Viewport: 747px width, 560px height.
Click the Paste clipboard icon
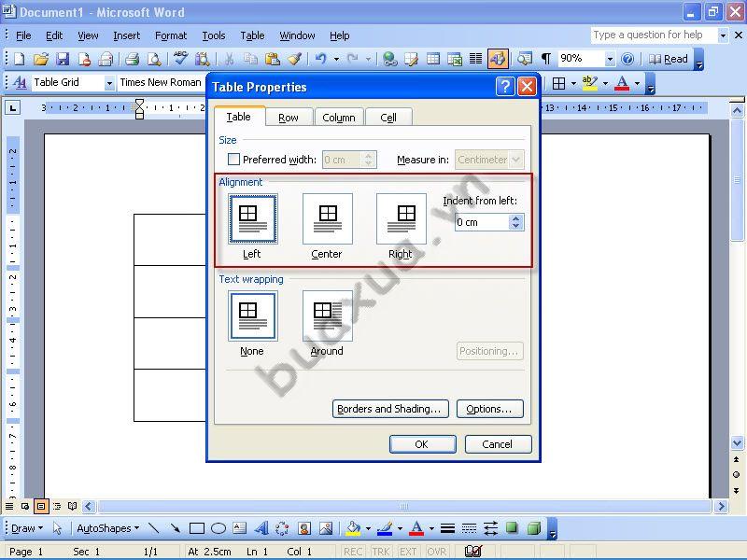pyautogui.click(x=272, y=59)
